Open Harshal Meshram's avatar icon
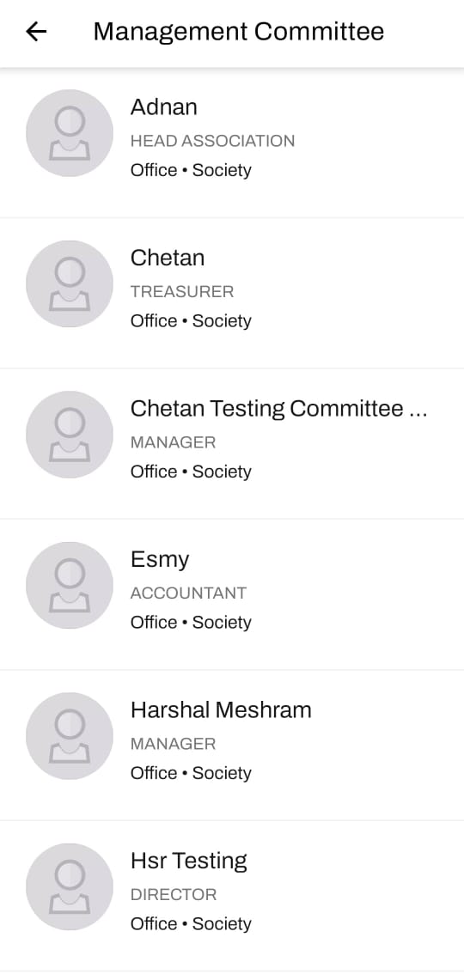This screenshot has width=464, height=980. (x=70, y=735)
